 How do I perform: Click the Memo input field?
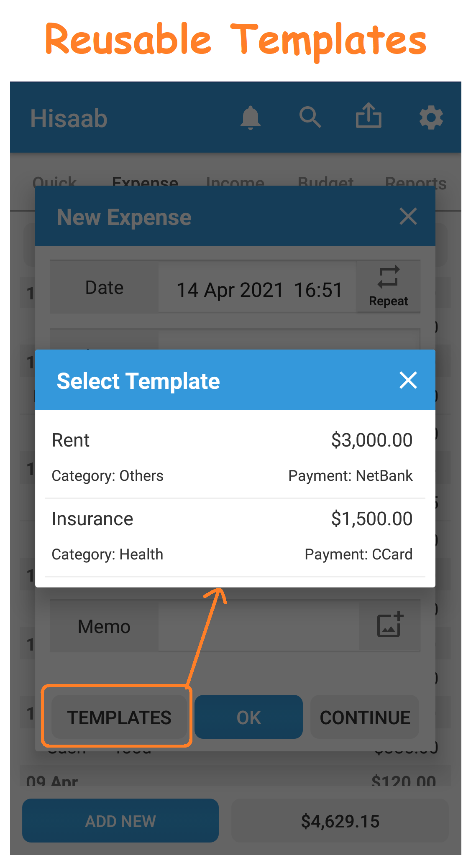[x=259, y=625]
